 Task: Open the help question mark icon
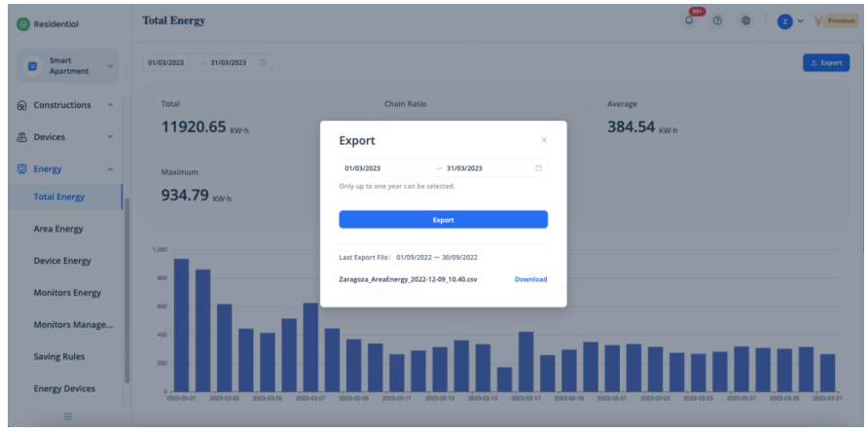click(x=718, y=21)
